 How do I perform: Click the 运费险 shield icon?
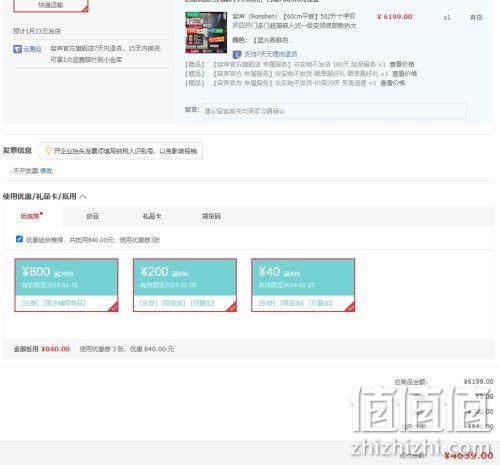[x=17, y=49]
